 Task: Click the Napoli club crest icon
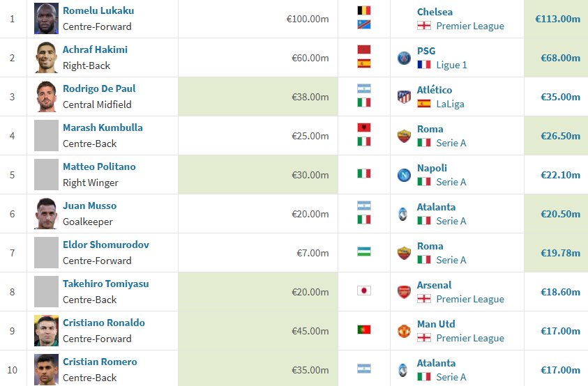(404, 175)
